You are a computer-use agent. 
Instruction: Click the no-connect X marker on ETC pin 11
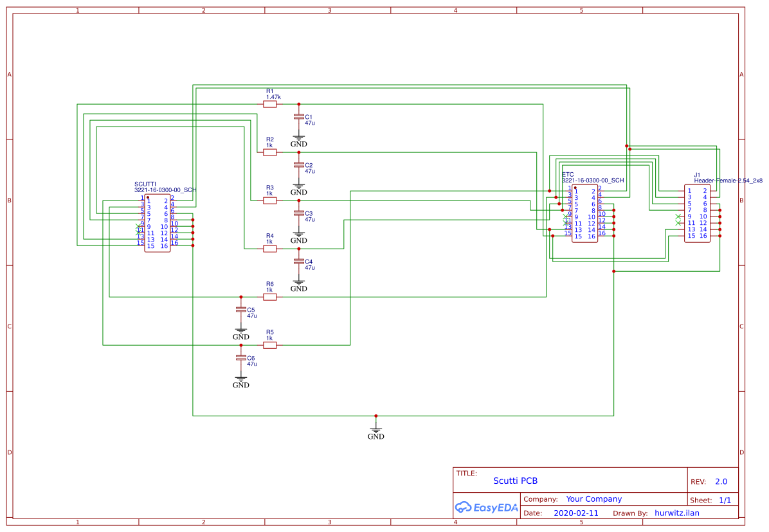click(x=565, y=222)
